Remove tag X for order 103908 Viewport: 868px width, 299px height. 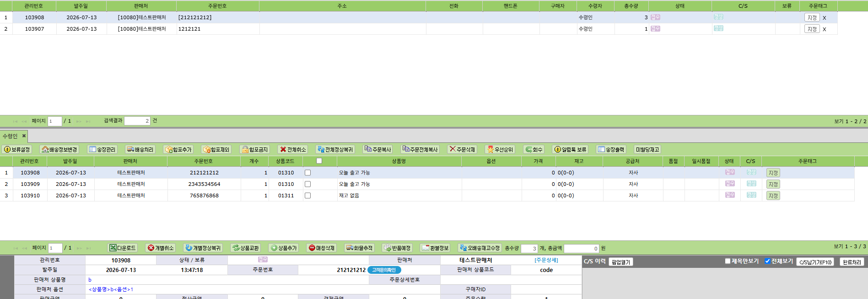pyautogui.click(x=825, y=18)
